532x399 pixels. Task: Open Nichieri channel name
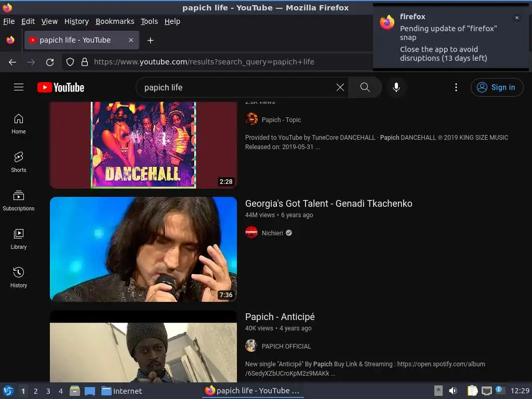[272, 233]
